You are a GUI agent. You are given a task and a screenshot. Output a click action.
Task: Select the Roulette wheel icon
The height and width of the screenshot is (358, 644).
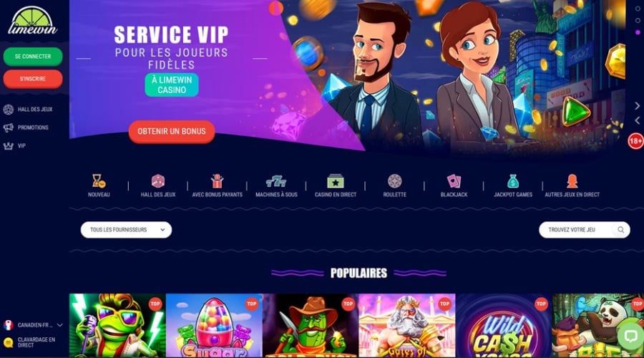[x=394, y=181]
